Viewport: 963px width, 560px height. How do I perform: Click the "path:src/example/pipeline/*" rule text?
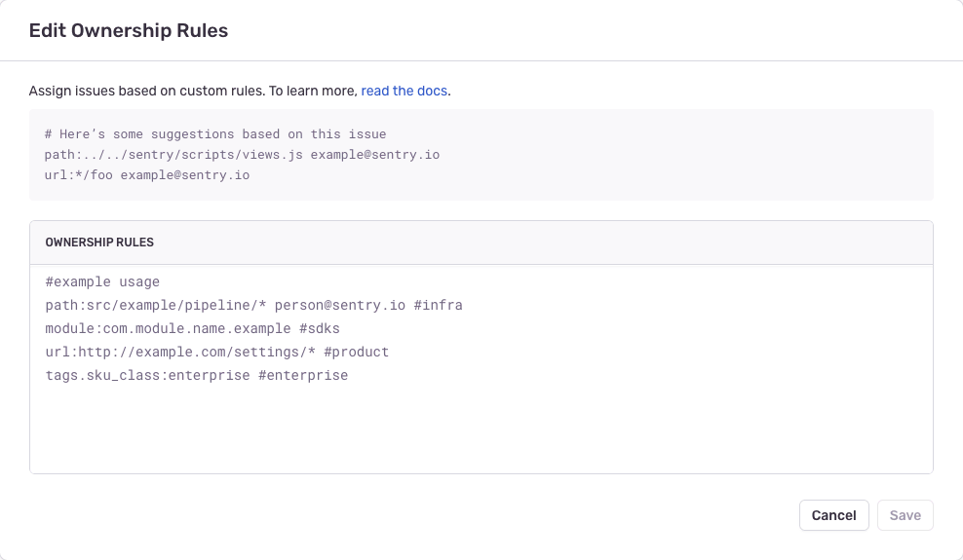(x=156, y=306)
